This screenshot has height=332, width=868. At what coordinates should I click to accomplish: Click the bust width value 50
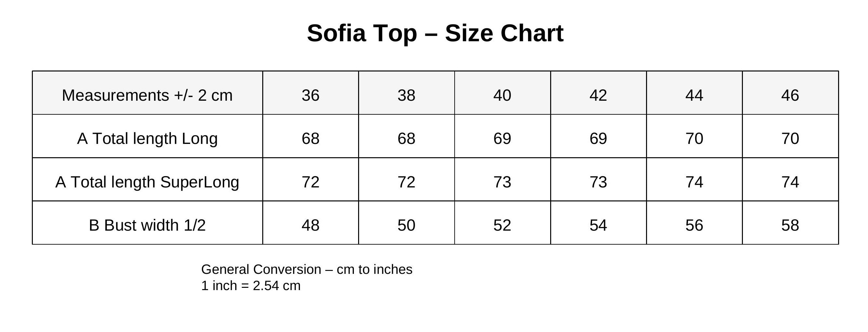pos(406,225)
